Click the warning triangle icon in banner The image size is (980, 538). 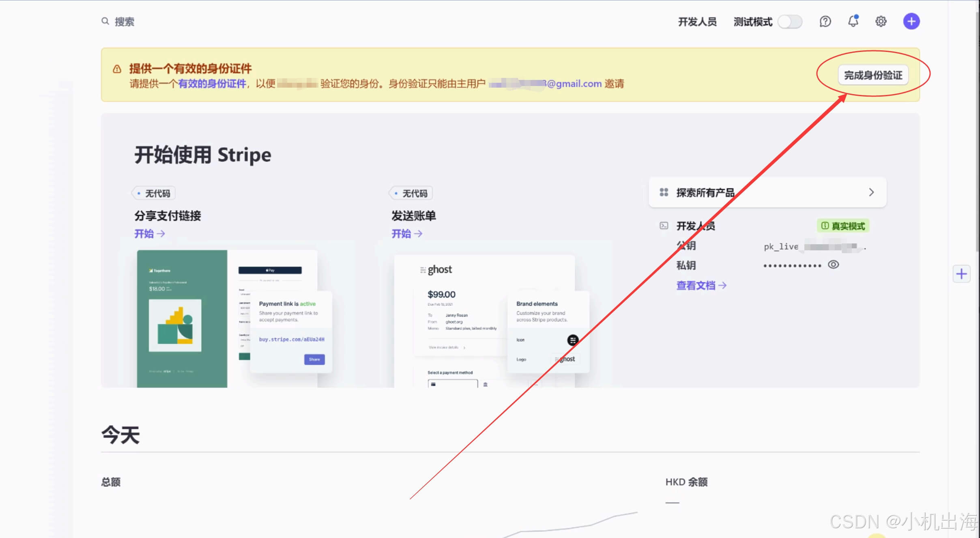[x=117, y=69]
